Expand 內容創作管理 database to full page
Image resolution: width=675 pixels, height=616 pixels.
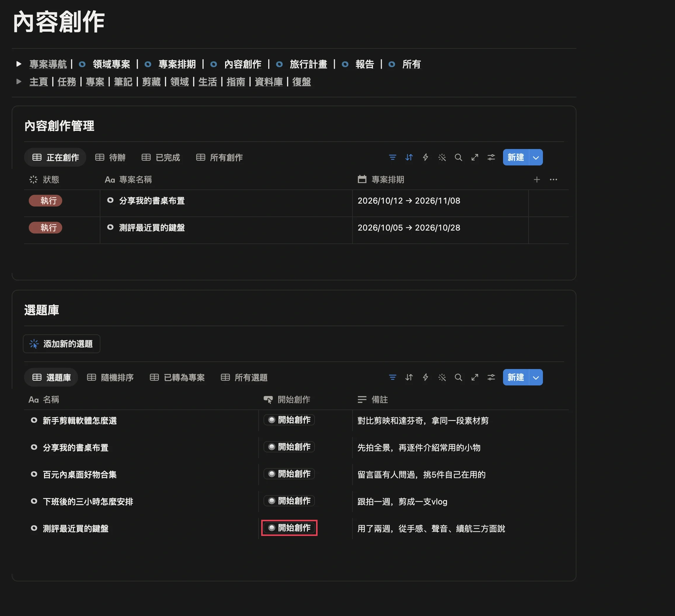(x=475, y=157)
